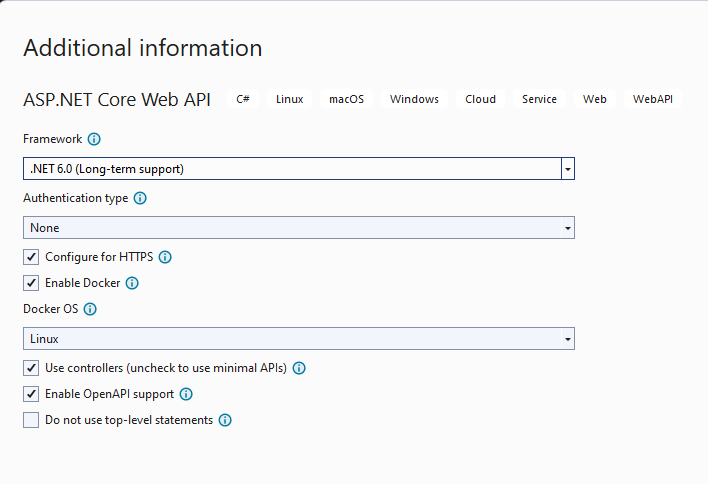708x484 pixels.
Task: Uncheck Enable OpenAPI support
Action: click(x=31, y=394)
